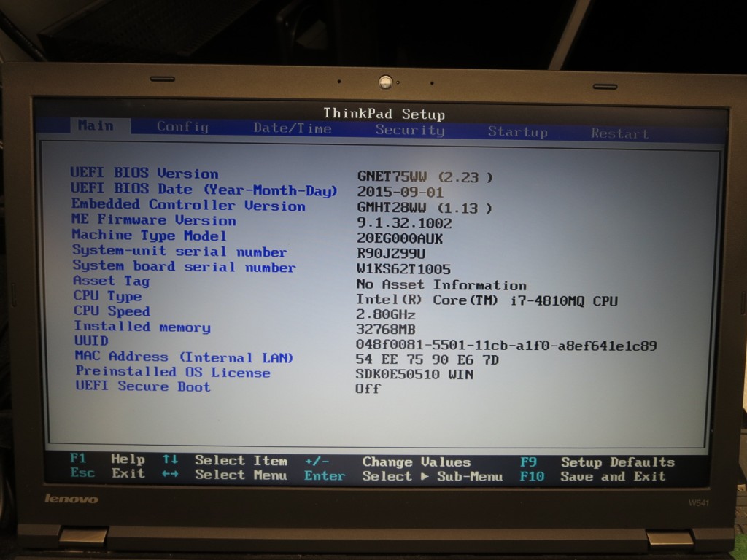Screen dimensions: 747x560
Task: Click the Select Menu hint
Action: [x=241, y=475]
